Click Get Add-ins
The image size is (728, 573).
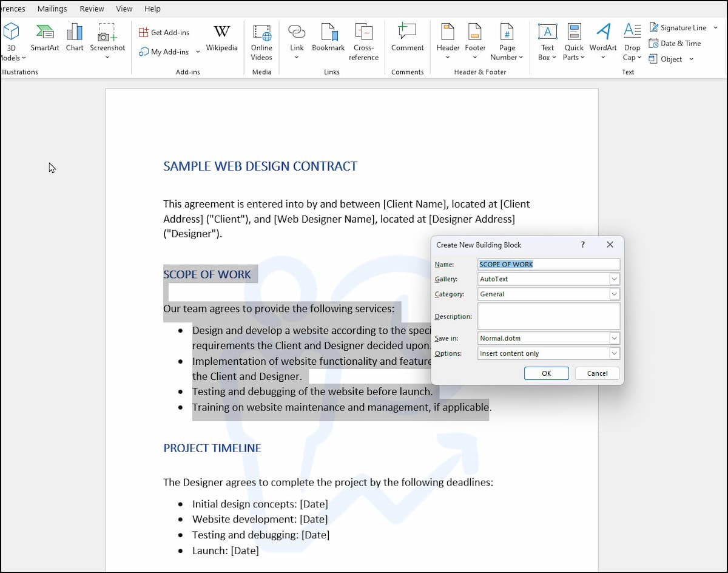164,32
